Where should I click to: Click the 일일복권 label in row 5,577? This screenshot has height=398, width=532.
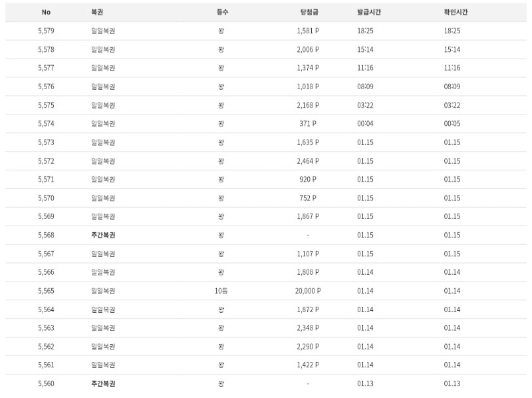pyautogui.click(x=103, y=68)
